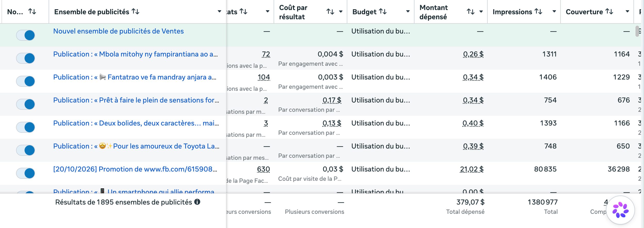Open Prêt à faire le plein publication link
This screenshot has width=644, height=228.
click(x=136, y=100)
